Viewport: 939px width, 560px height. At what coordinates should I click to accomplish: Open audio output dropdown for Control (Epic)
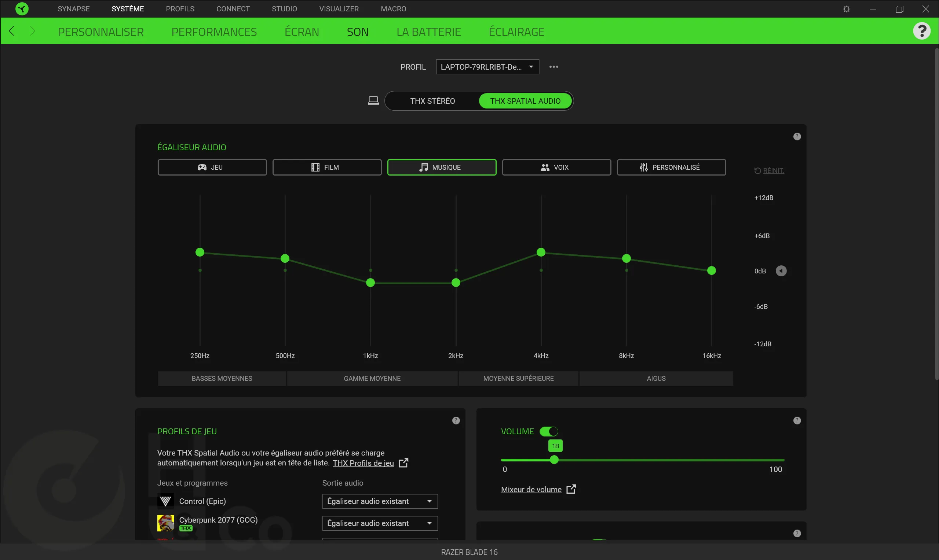[x=379, y=501]
